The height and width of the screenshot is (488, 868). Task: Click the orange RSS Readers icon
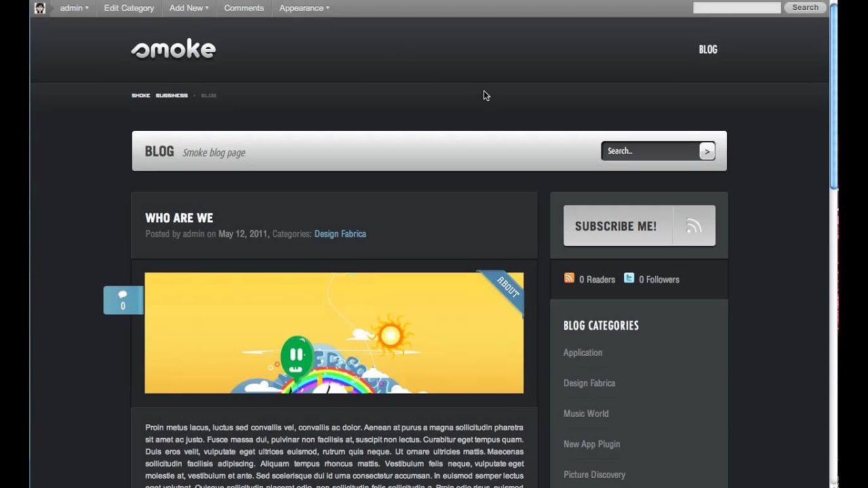569,278
